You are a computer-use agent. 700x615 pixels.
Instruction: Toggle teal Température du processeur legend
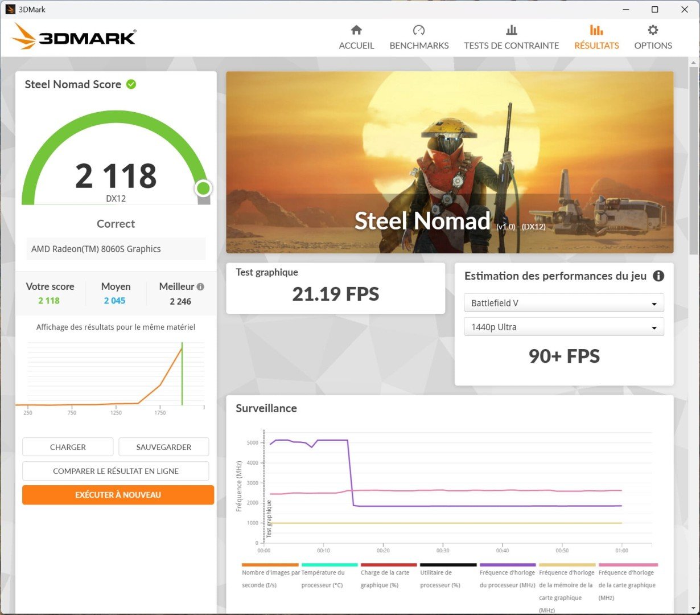[330, 575]
